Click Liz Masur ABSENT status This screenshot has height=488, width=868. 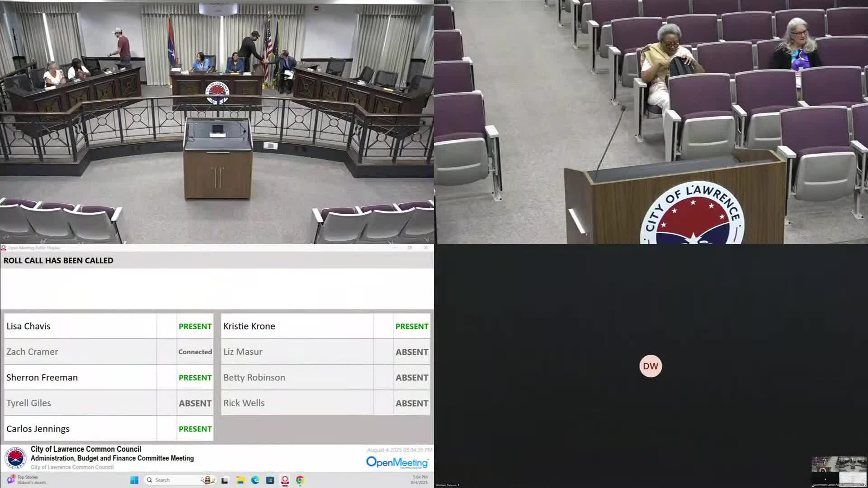click(411, 352)
